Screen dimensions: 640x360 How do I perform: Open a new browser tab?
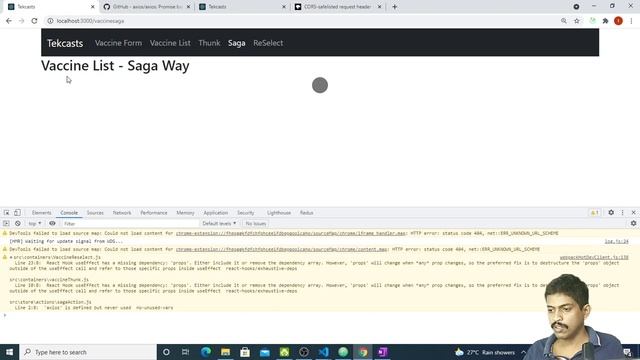394,7
